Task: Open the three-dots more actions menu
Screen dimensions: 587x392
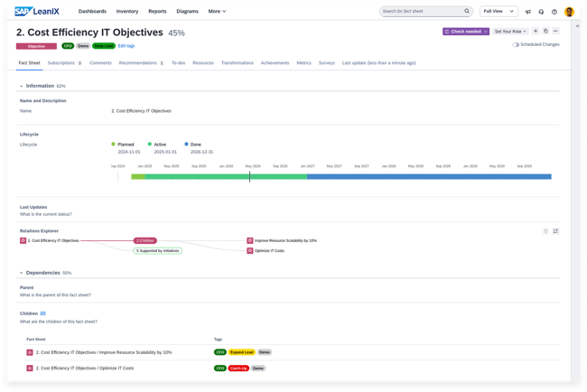Action: tap(555, 31)
